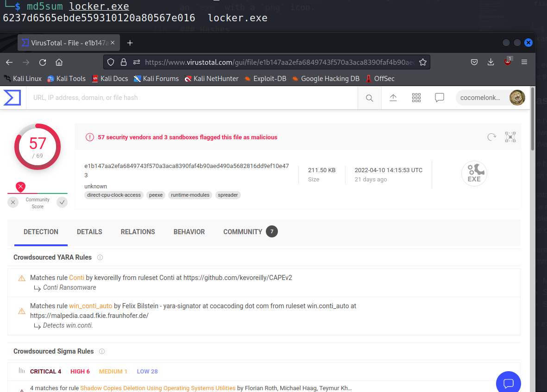This screenshot has width=547, height=392.
Task: Click the 211.50 KB file size value
Action: pos(321,170)
